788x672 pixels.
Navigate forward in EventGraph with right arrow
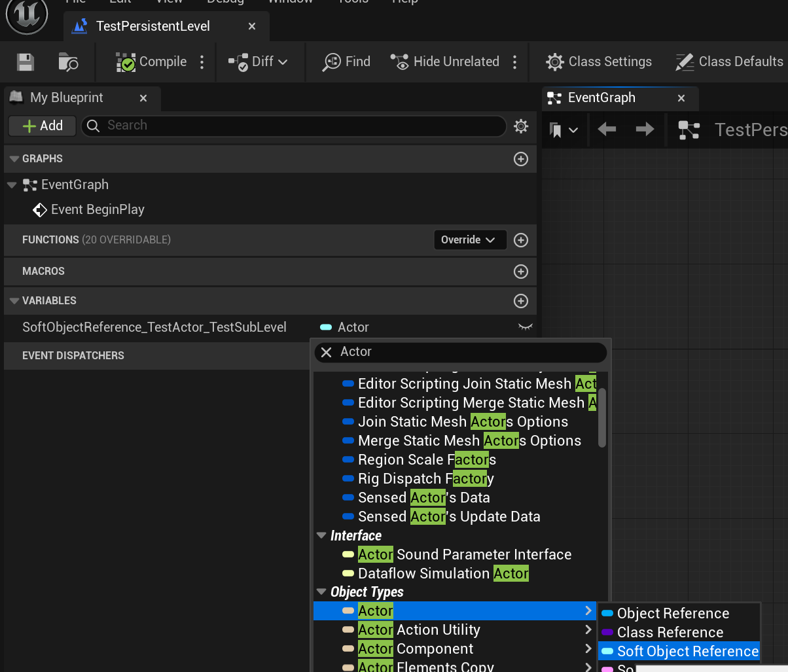click(x=645, y=130)
